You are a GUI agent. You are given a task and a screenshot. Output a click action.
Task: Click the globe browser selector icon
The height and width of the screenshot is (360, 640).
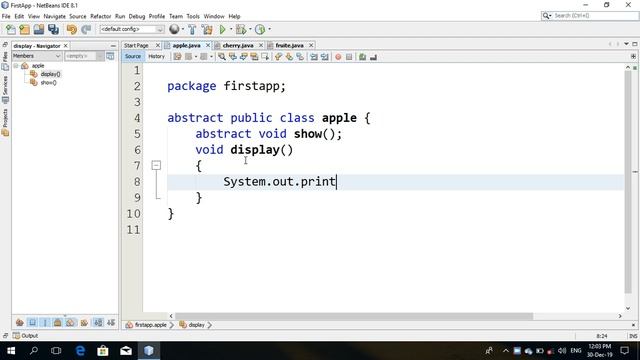pos(174,29)
